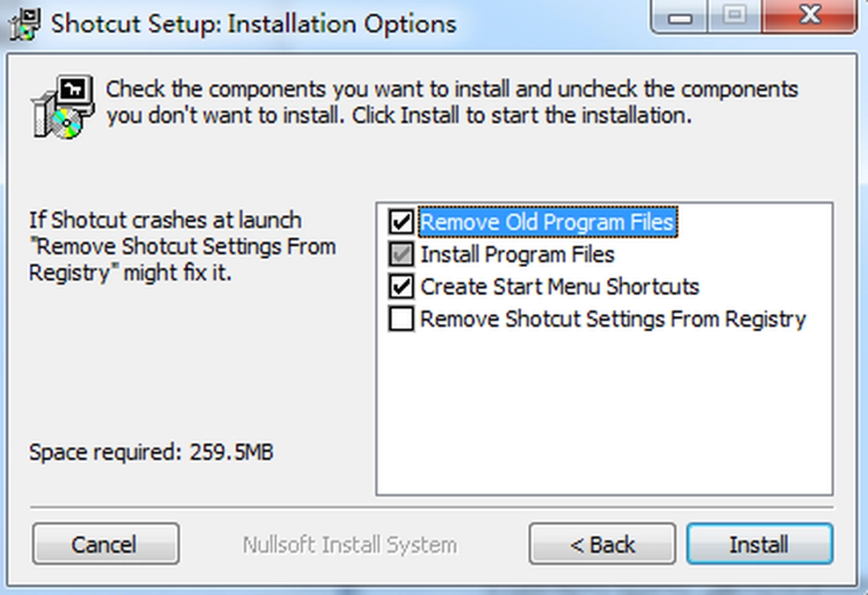Start installation with the Install button

[759, 544]
